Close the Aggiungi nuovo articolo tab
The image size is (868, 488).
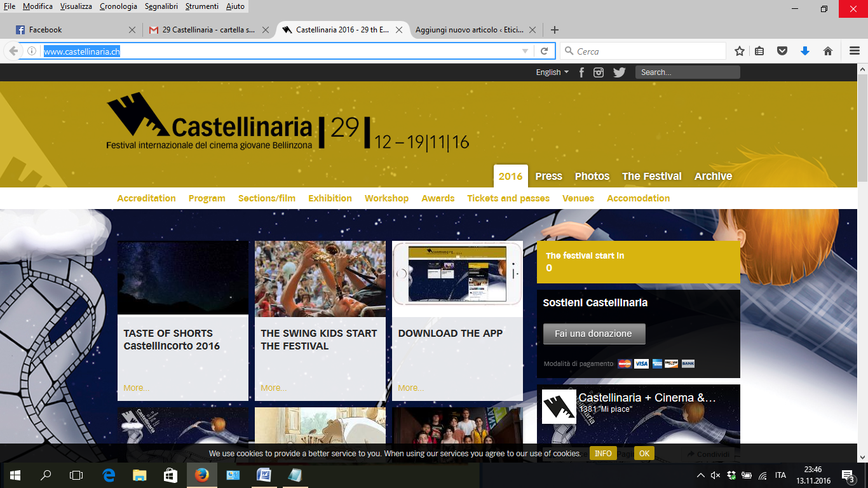532,30
